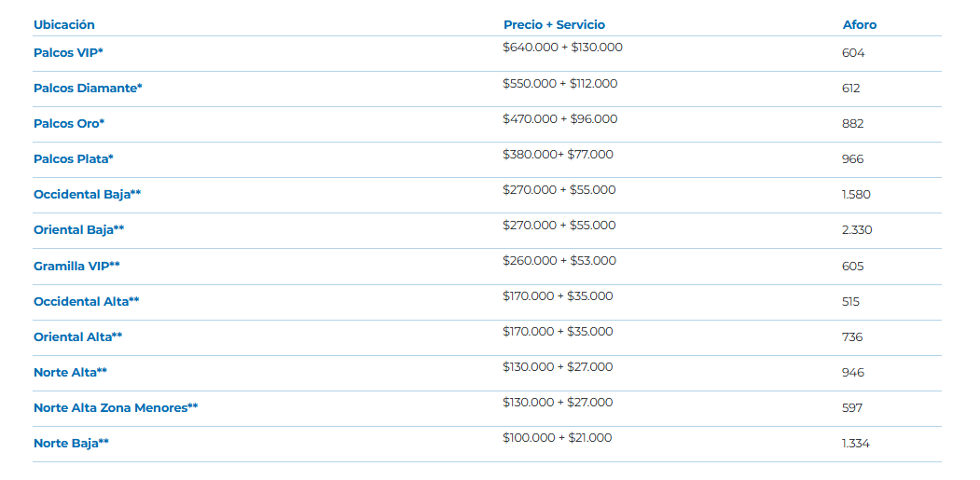Click the $640.000 + $130.000 price
The width and height of the screenshot is (980, 480).
[562, 48]
